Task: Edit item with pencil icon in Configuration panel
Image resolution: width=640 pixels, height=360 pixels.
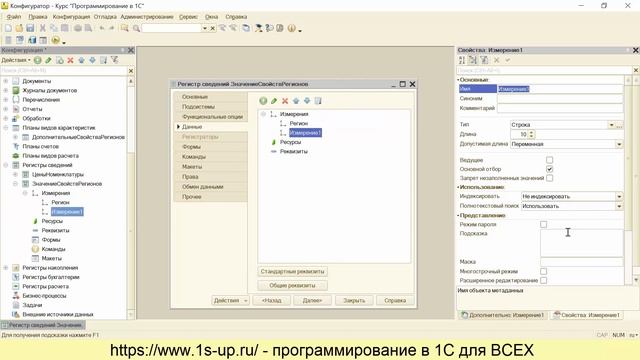Action: click(x=49, y=60)
